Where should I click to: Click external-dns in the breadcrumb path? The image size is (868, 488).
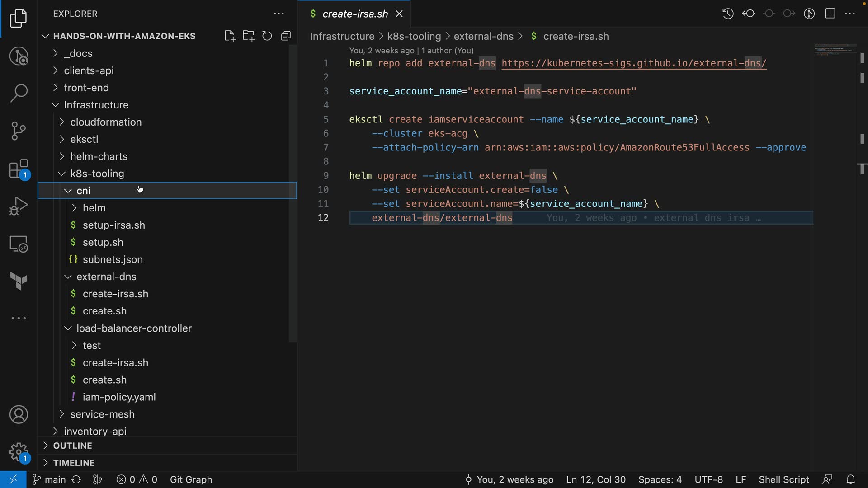483,36
